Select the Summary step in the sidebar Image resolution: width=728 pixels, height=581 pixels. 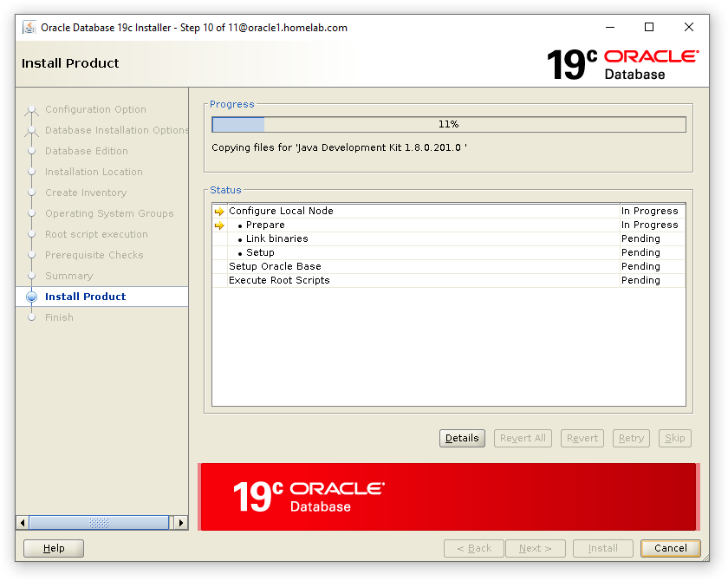pyautogui.click(x=68, y=276)
